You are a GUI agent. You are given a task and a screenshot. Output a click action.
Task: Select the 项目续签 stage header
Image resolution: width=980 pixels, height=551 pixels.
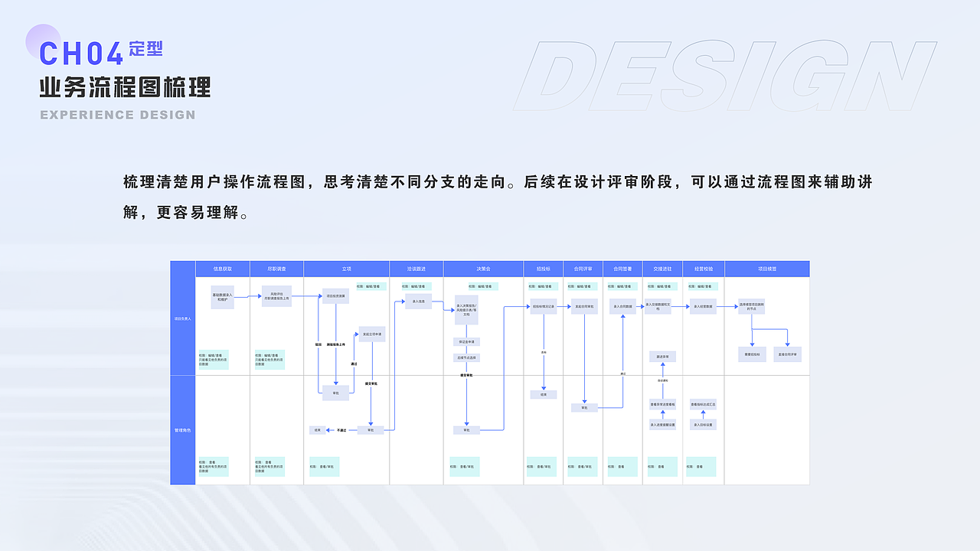(767, 269)
